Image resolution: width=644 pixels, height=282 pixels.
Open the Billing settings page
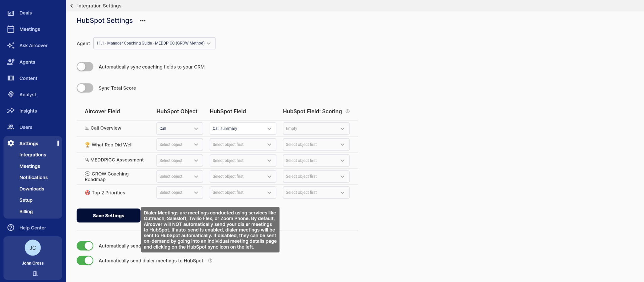(x=26, y=211)
